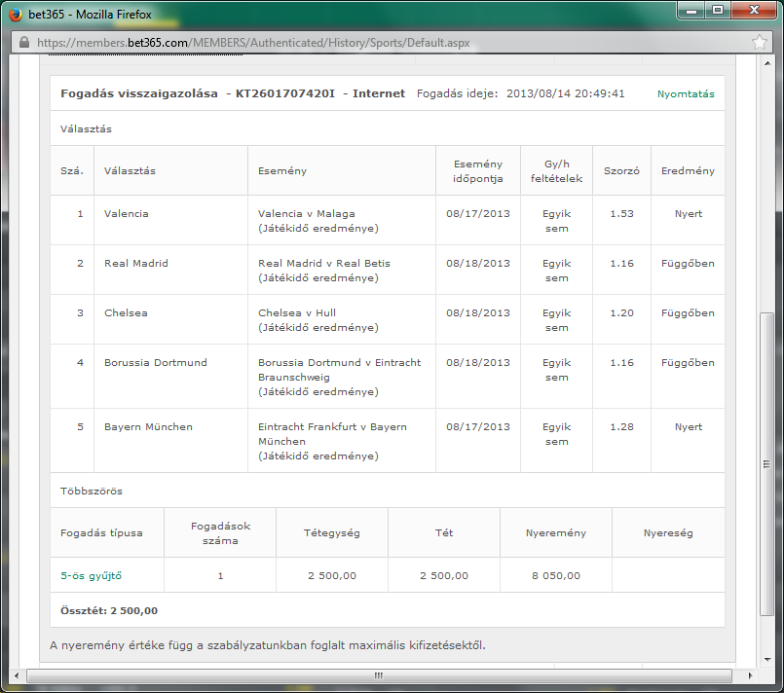Click Borussia Dortmund v Eintracht Braunschweig event
This screenshot has width=784, height=693.
coord(340,370)
